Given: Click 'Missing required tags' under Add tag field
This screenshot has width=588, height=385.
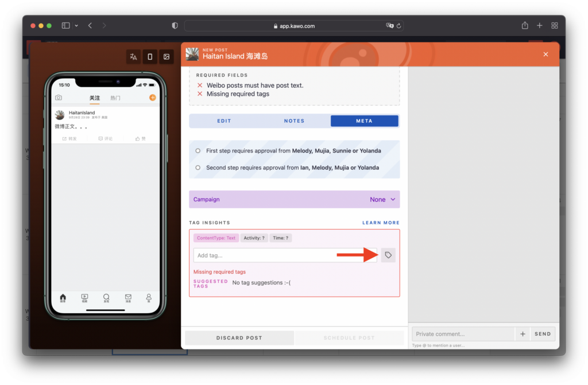Looking at the screenshot, I should tap(219, 272).
